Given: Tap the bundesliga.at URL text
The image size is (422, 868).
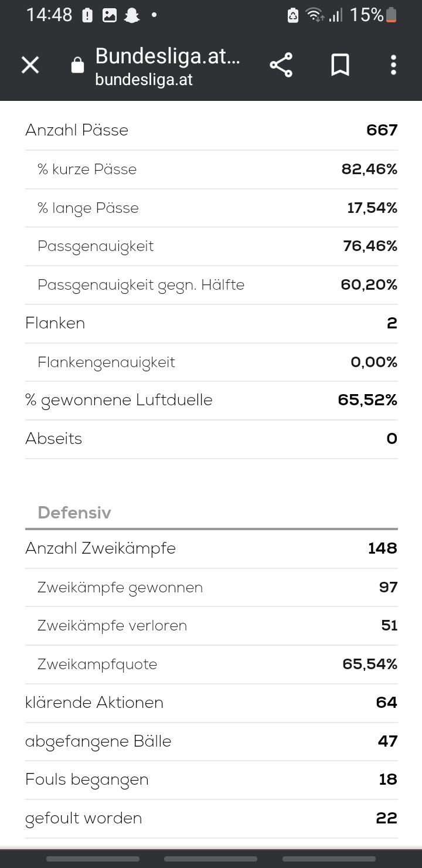Looking at the screenshot, I should pyautogui.click(x=144, y=80).
